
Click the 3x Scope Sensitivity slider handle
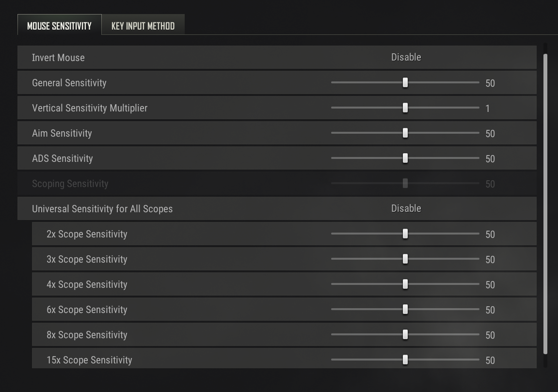point(405,259)
